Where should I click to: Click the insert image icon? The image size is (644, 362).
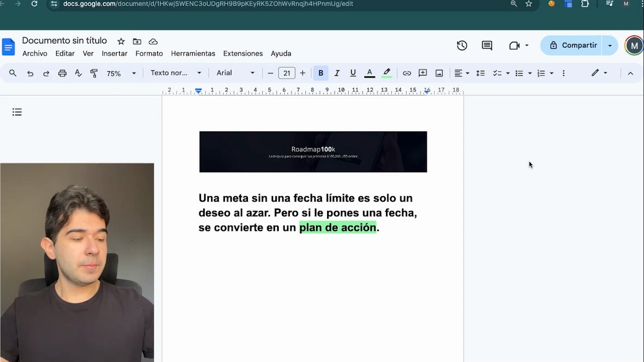coord(439,73)
